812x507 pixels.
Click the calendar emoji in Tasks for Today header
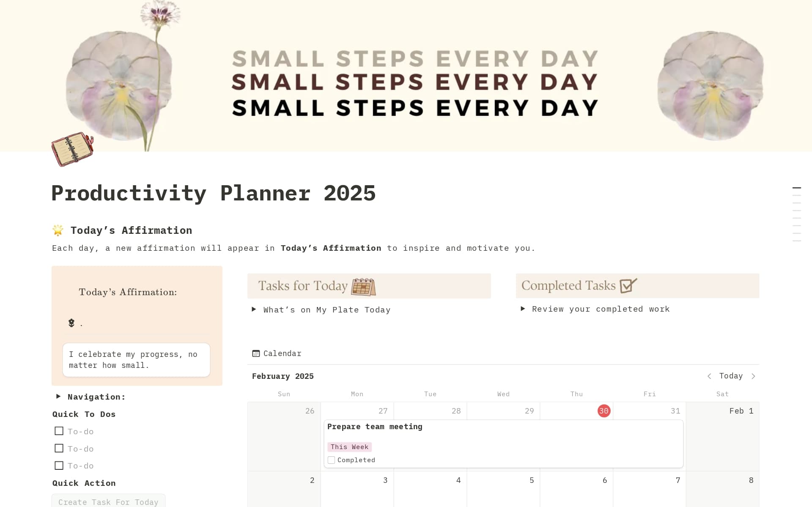364,286
